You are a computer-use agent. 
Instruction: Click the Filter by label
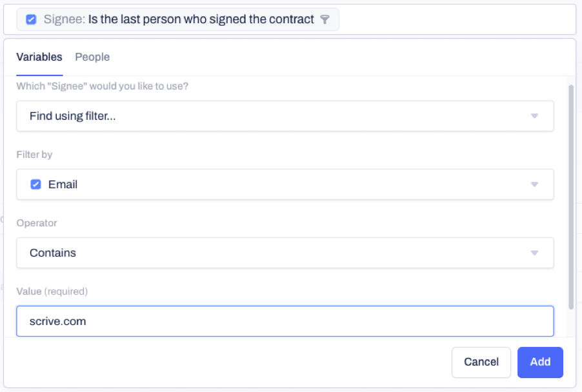click(x=34, y=155)
